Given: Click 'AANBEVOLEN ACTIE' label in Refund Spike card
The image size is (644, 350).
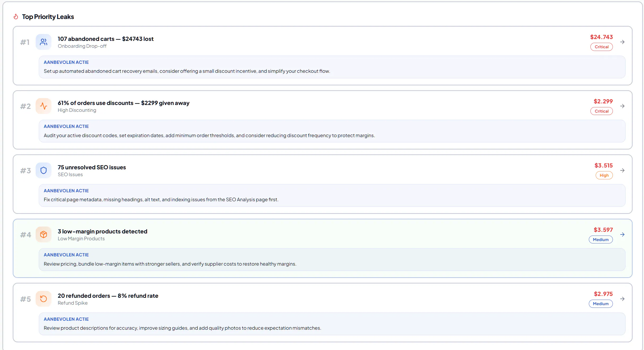Looking at the screenshot, I should 66,319.
